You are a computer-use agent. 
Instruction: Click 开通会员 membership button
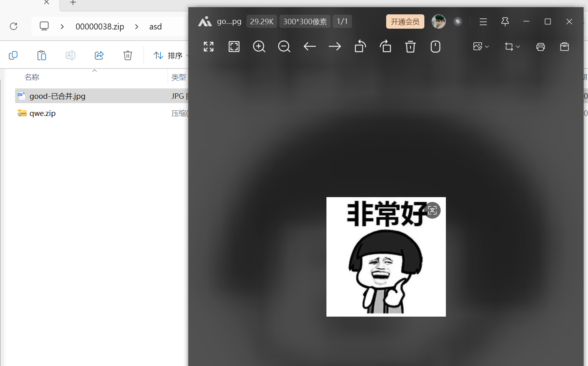405,22
